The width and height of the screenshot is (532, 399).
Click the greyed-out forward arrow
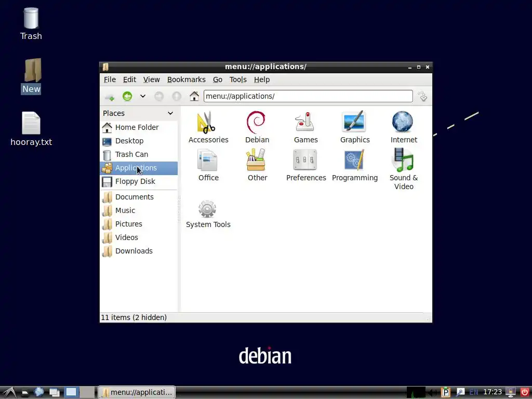coord(159,96)
